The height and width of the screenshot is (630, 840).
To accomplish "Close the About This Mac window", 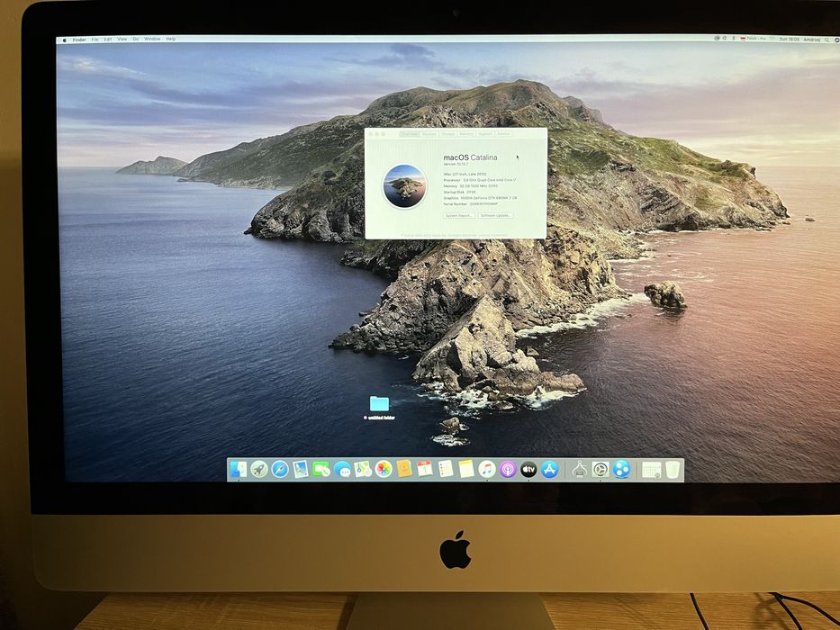I will (370, 134).
